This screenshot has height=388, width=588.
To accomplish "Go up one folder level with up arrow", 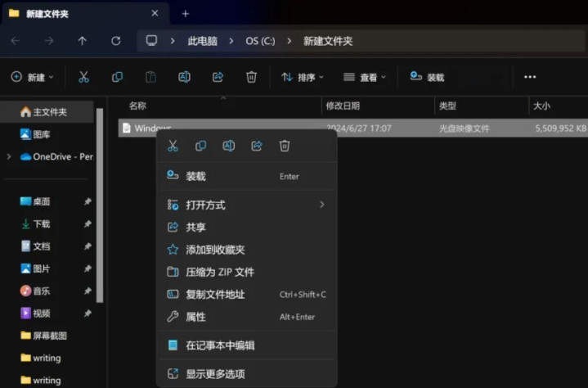I will tap(82, 40).
